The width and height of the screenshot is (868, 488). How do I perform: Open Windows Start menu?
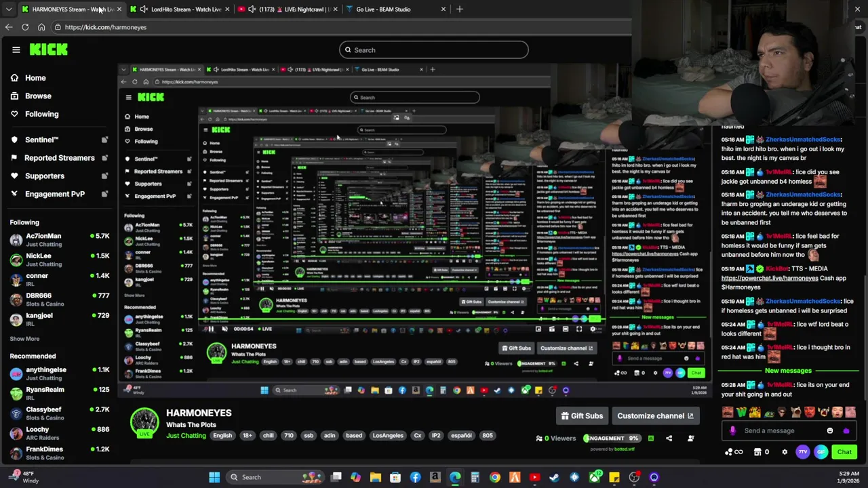(214, 477)
